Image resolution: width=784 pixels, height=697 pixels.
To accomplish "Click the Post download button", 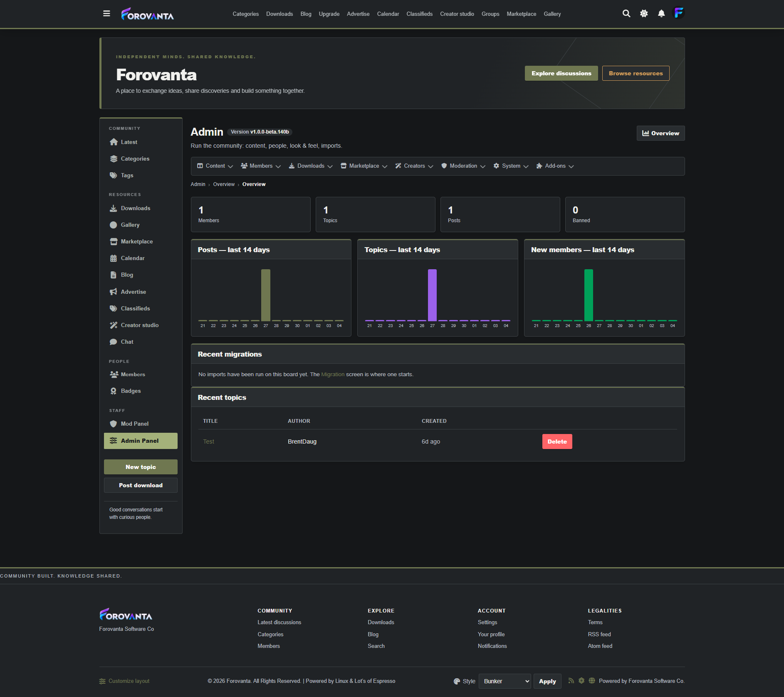I will [141, 485].
